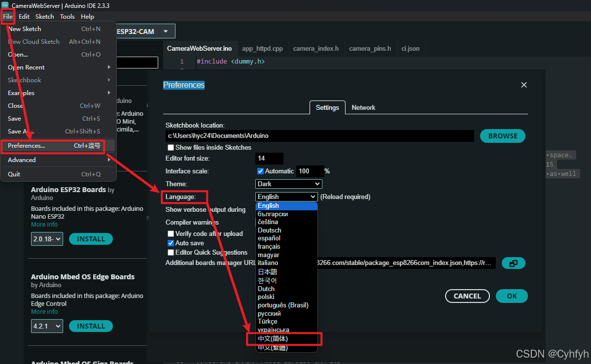Select 日本語 in the language list
The height and width of the screenshot is (364, 591).
click(x=286, y=272)
